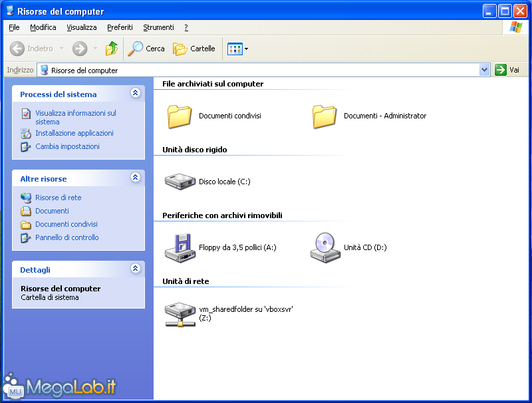Open the Modifica menu
The width and height of the screenshot is (532, 403).
[43, 27]
